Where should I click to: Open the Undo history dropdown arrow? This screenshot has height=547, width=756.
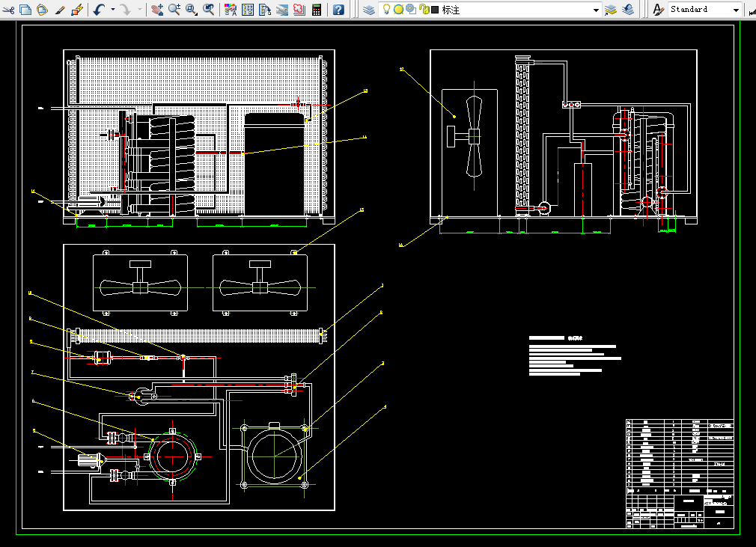coord(113,9)
